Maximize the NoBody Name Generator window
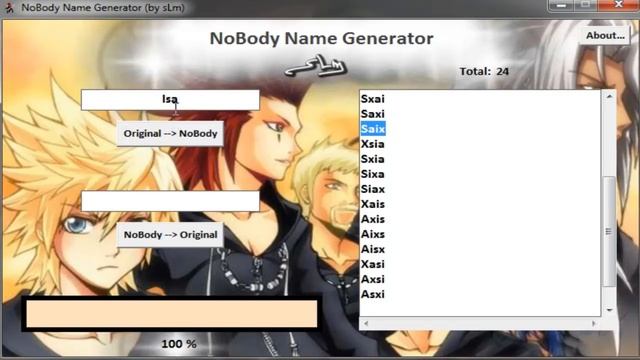640x360 pixels. [x=585, y=5]
